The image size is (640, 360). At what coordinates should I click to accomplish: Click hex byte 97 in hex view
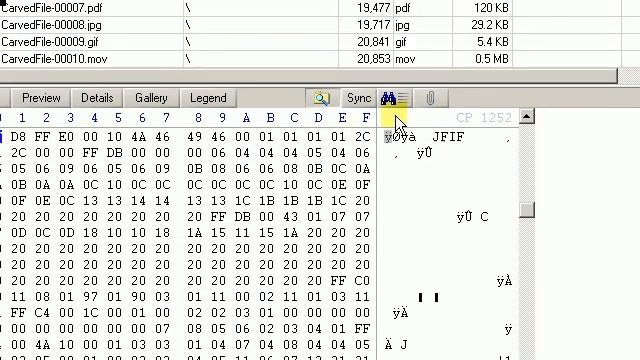click(91, 297)
